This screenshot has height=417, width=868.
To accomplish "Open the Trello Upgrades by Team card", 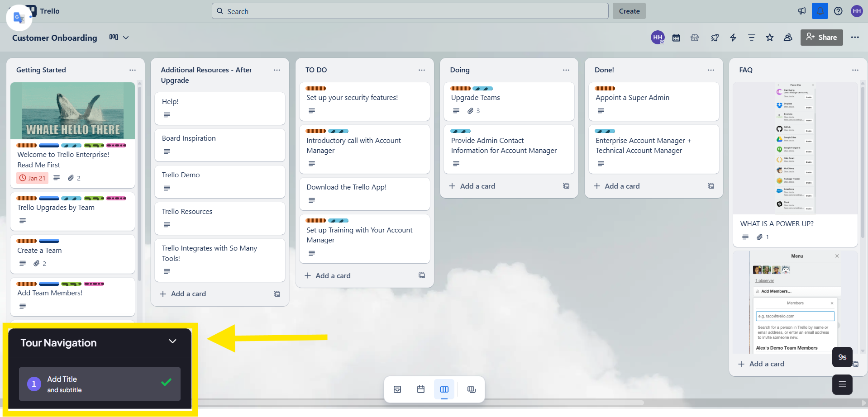I will (72, 211).
